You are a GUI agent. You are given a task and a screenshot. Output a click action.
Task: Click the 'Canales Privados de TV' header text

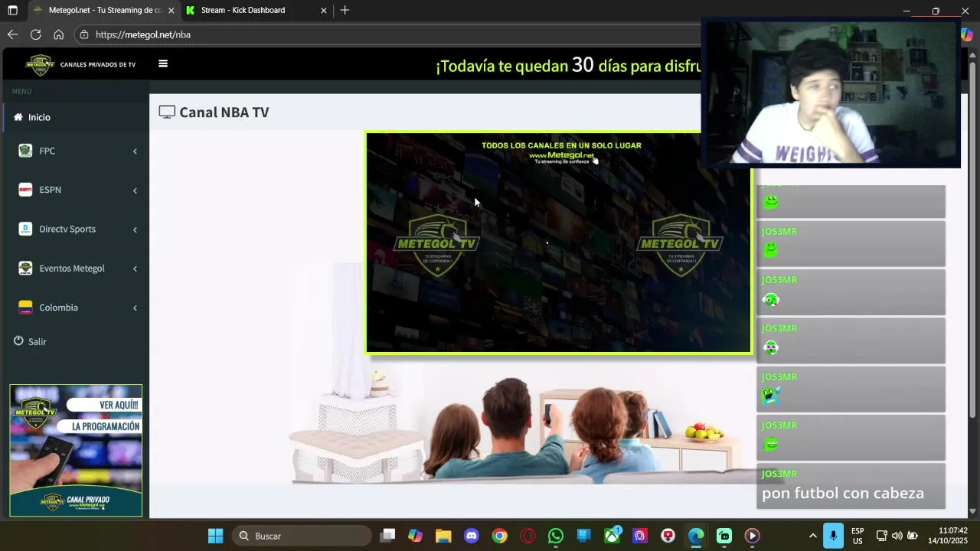click(x=98, y=64)
